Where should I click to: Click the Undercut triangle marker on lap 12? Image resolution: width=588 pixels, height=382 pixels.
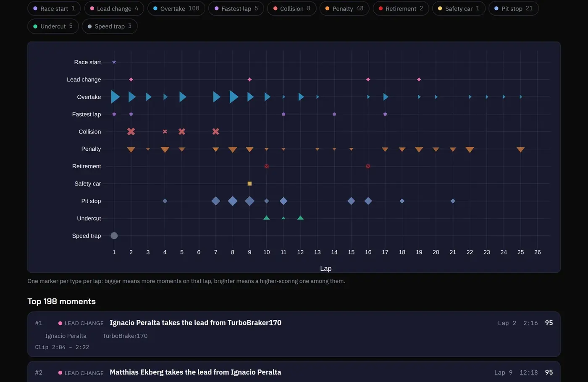[300, 218]
